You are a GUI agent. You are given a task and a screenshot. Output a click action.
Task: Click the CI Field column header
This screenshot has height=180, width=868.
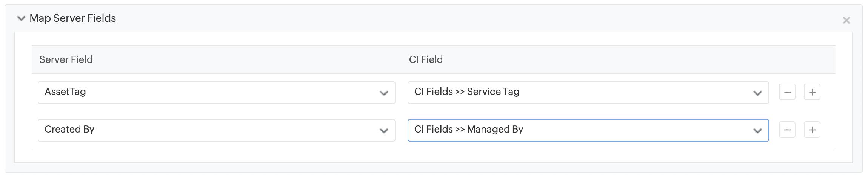[x=426, y=59]
